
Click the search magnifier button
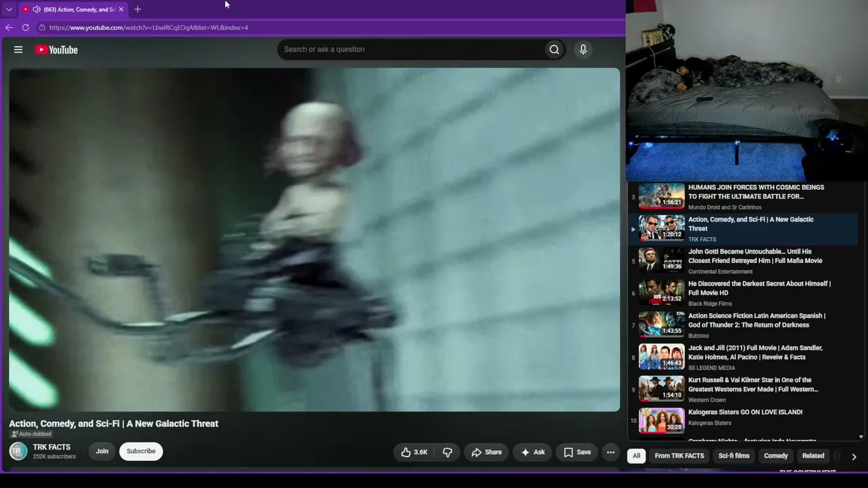pyautogui.click(x=554, y=49)
